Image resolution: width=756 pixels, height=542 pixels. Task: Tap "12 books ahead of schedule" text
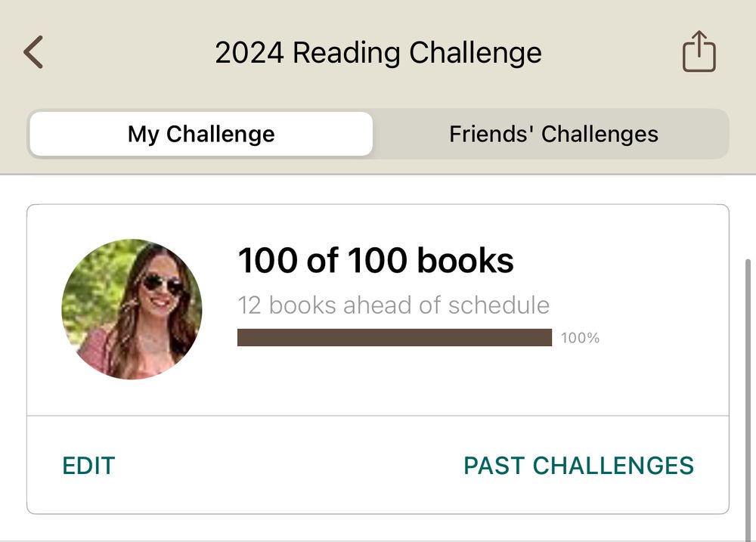click(x=393, y=305)
